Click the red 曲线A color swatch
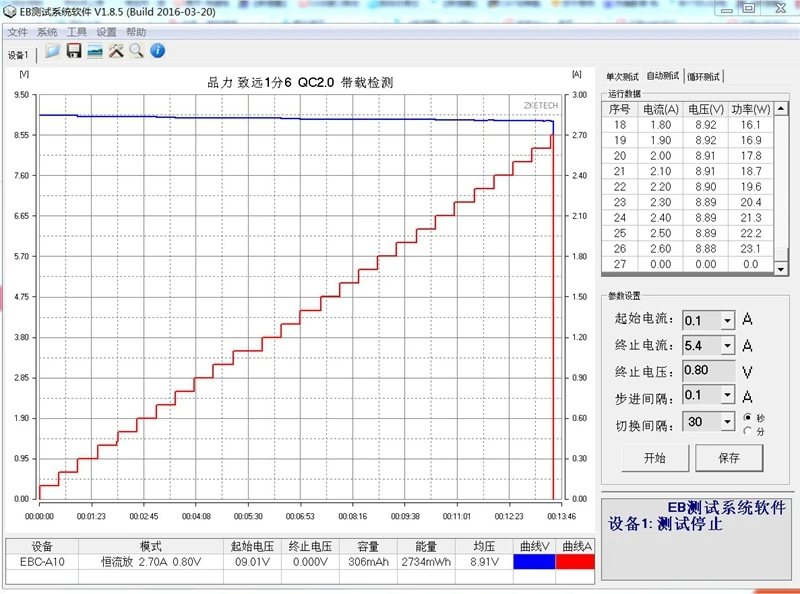800x594 pixels. pos(575,561)
